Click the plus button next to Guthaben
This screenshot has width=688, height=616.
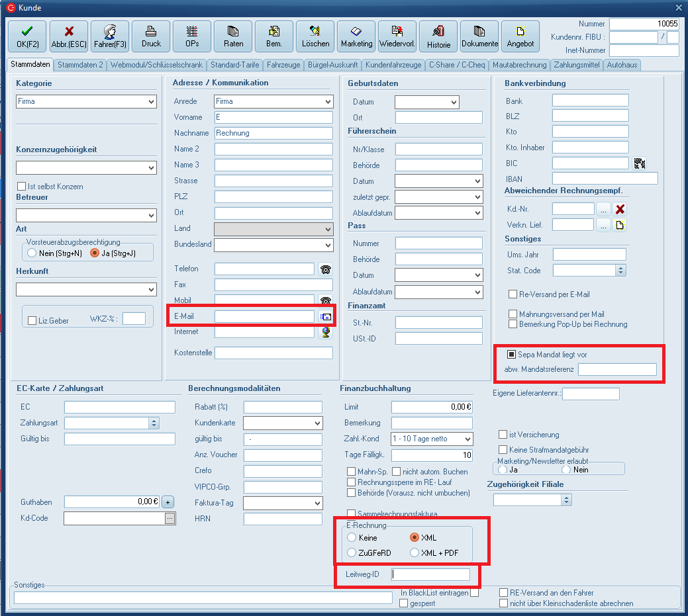[x=168, y=502]
